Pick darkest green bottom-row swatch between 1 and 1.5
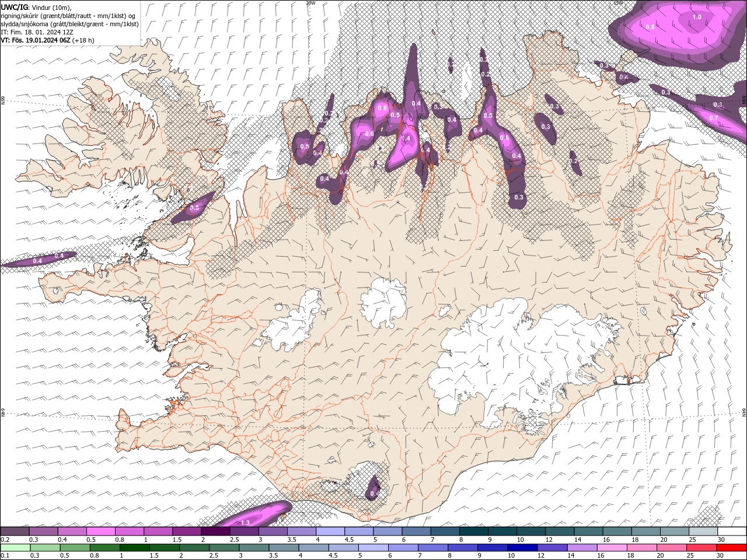 coord(134,547)
